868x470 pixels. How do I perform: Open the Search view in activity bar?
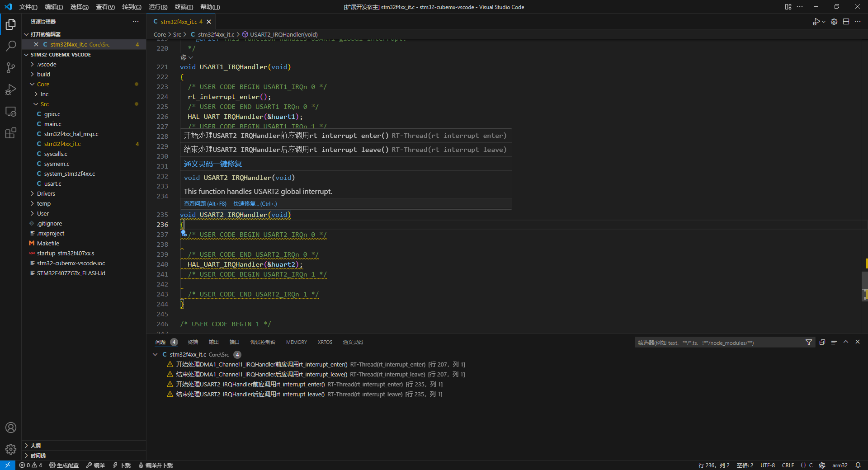point(11,46)
